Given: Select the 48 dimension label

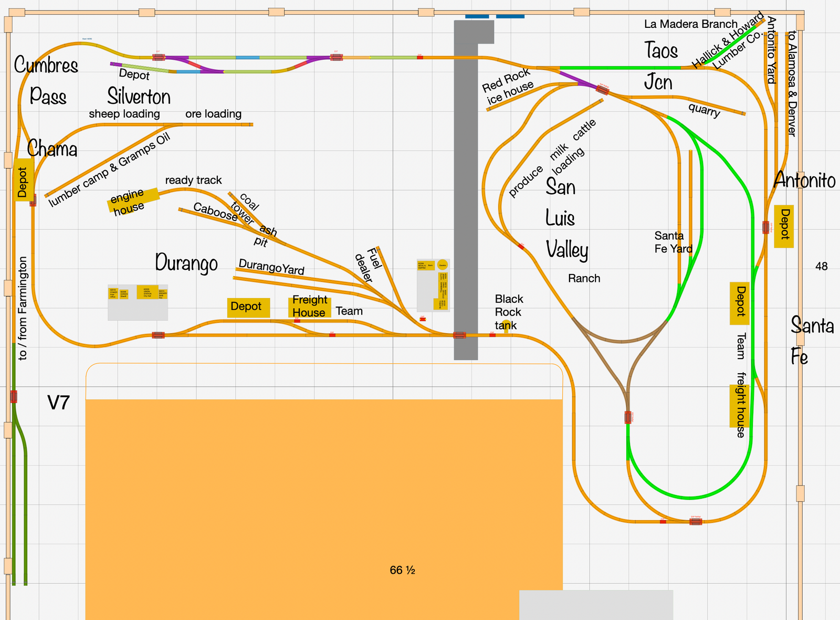Looking at the screenshot, I should click(x=822, y=267).
